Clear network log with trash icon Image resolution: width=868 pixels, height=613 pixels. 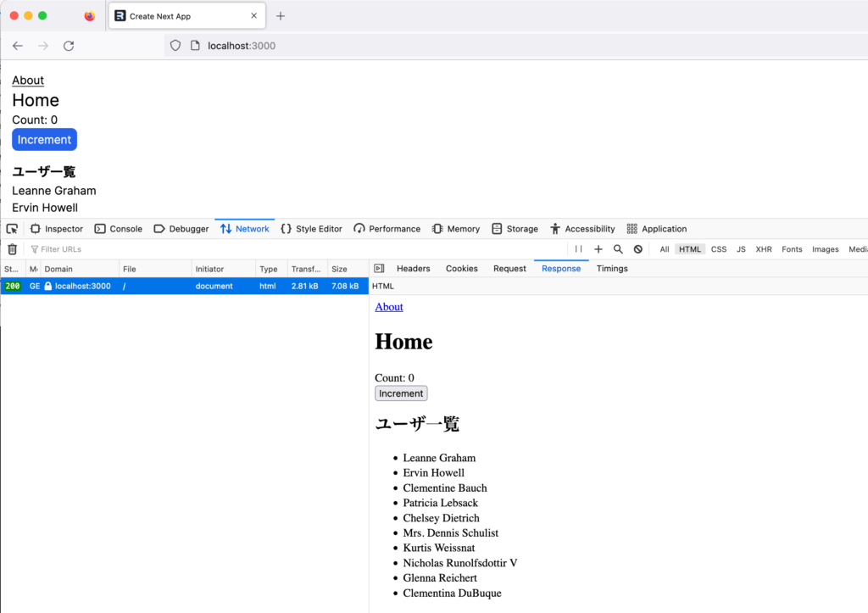12,249
